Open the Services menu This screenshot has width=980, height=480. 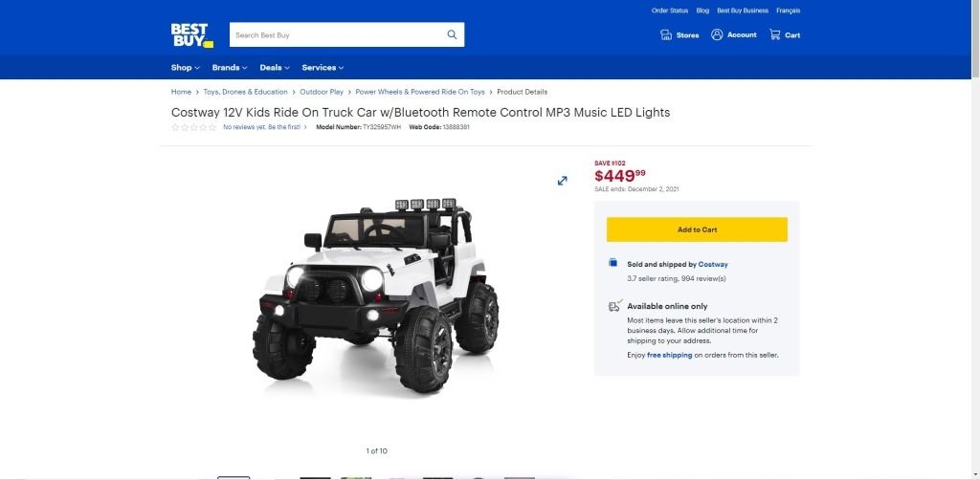pyautogui.click(x=323, y=68)
